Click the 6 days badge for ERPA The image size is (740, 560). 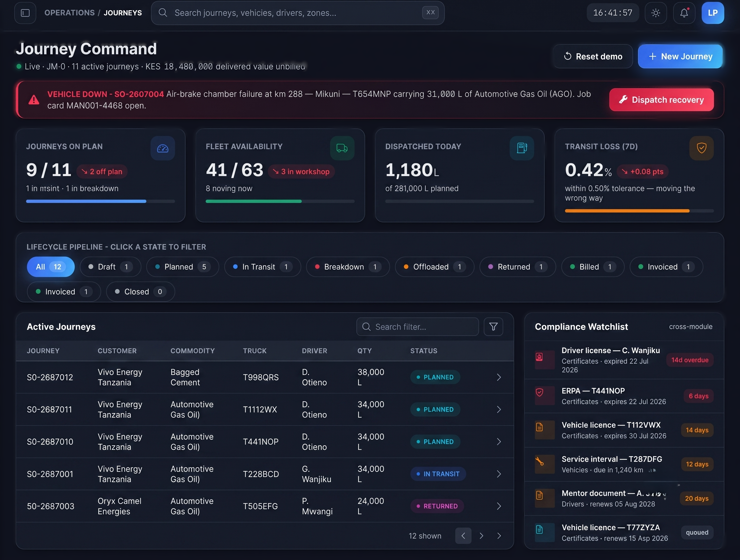[698, 396]
